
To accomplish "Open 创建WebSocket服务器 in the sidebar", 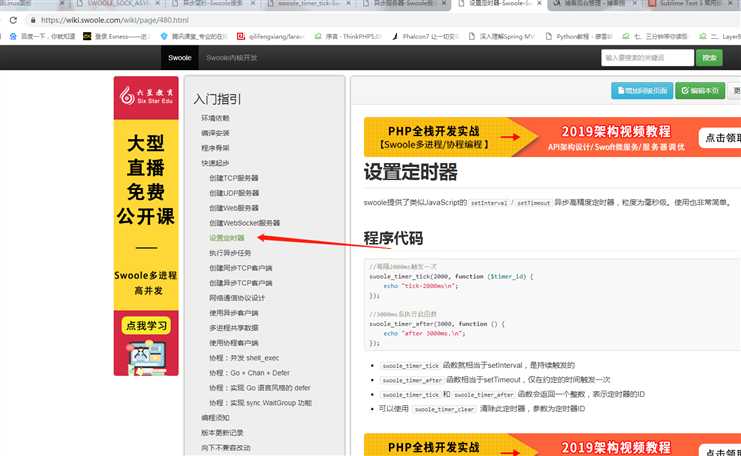I will (x=245, y=223).
